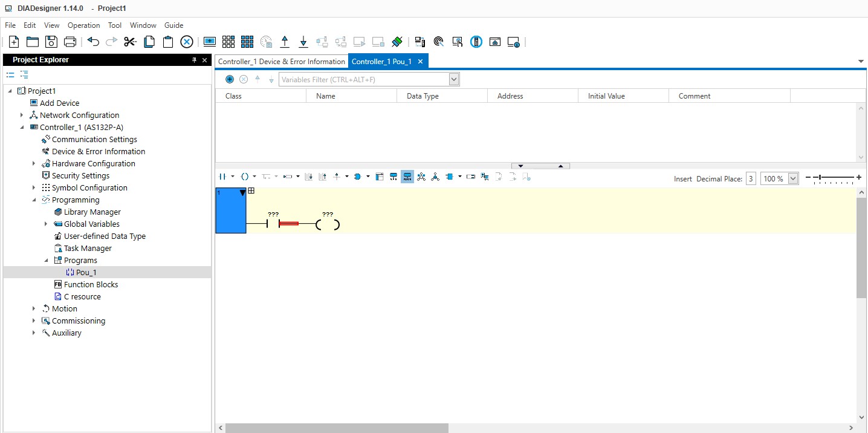Click the New Project icon in the toolbar
This screenshot has height=433, width=868.
(x=14, y=42)
